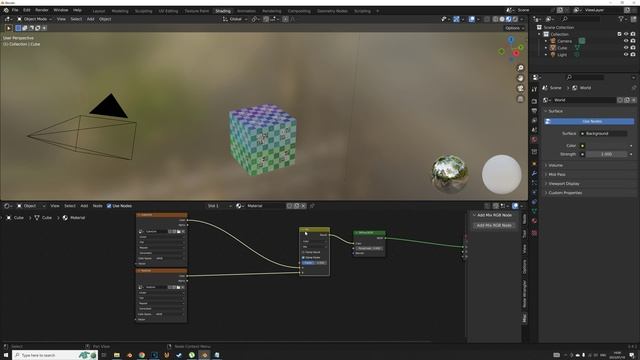This screenshot has width=640, height=360.
Task: Open the File menu
Action: point(15,10)
